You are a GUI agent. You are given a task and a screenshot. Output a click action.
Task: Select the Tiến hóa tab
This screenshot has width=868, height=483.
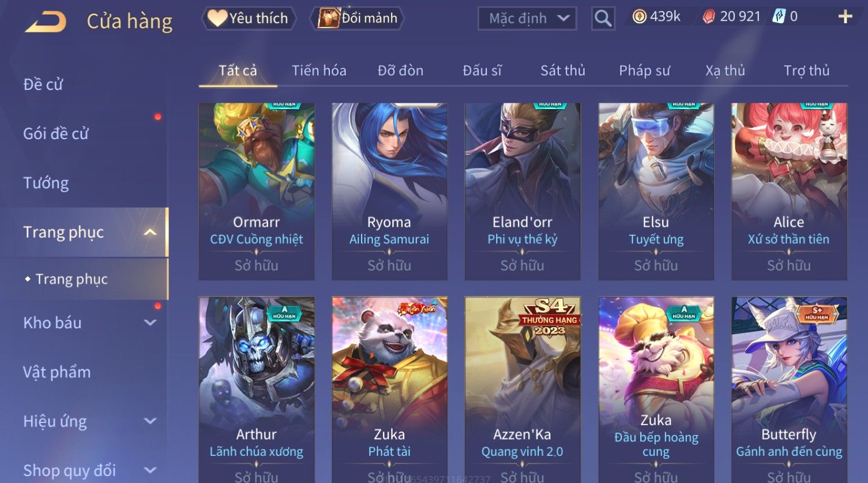[x=319, y=70]
